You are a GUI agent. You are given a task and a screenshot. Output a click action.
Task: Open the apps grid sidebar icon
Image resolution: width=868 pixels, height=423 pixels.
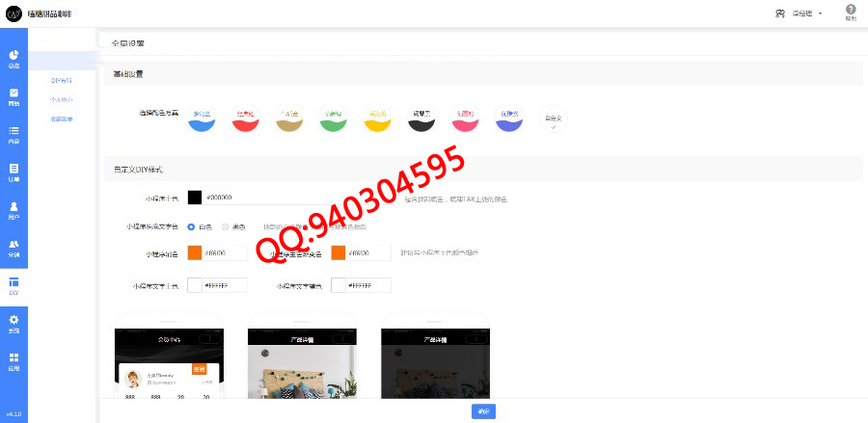(x=14, y=360)
